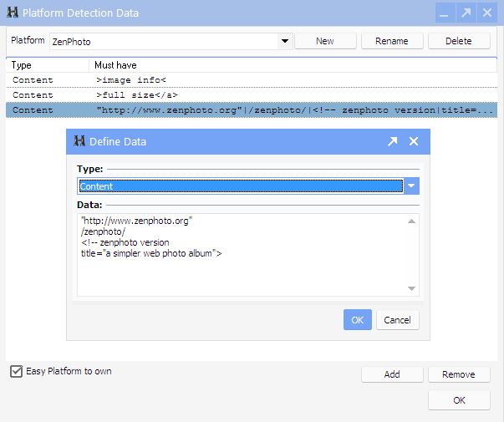504x422 pixels.
Task: Click the Platform ZenPhoto combo field
Action: click(x=163, y=41)
